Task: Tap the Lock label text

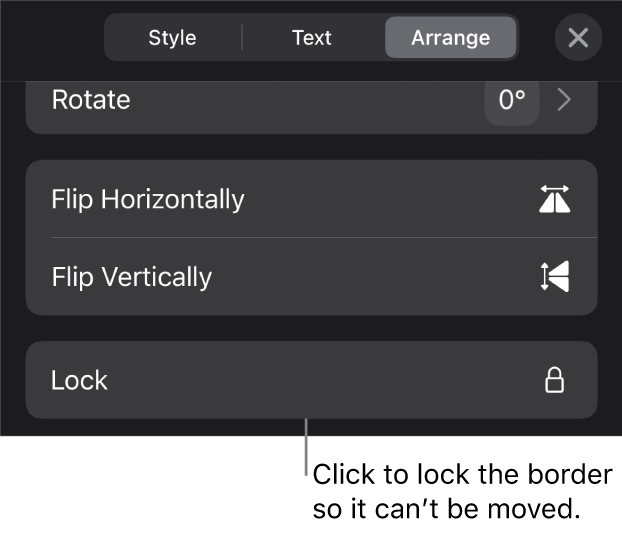Action: 79,380
